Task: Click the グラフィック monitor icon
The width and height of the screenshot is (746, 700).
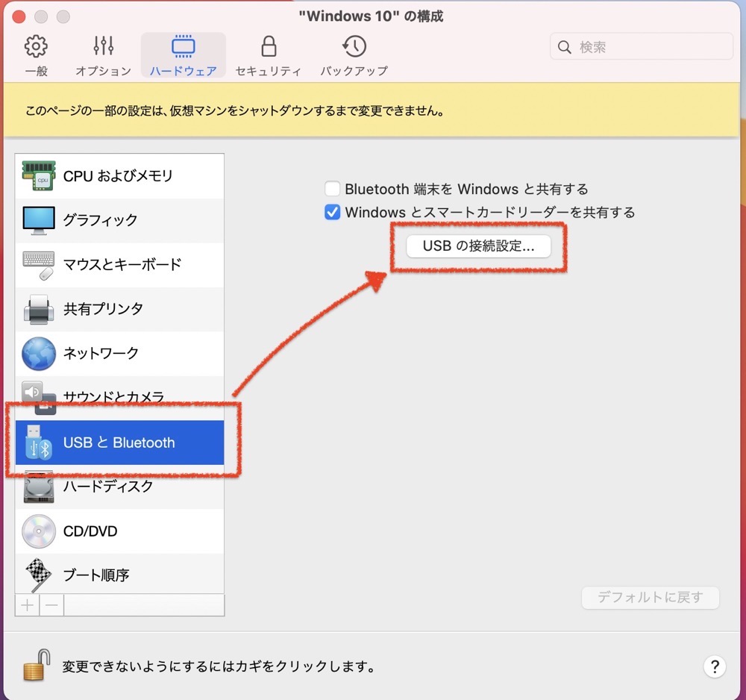Action: click(39, 220)
